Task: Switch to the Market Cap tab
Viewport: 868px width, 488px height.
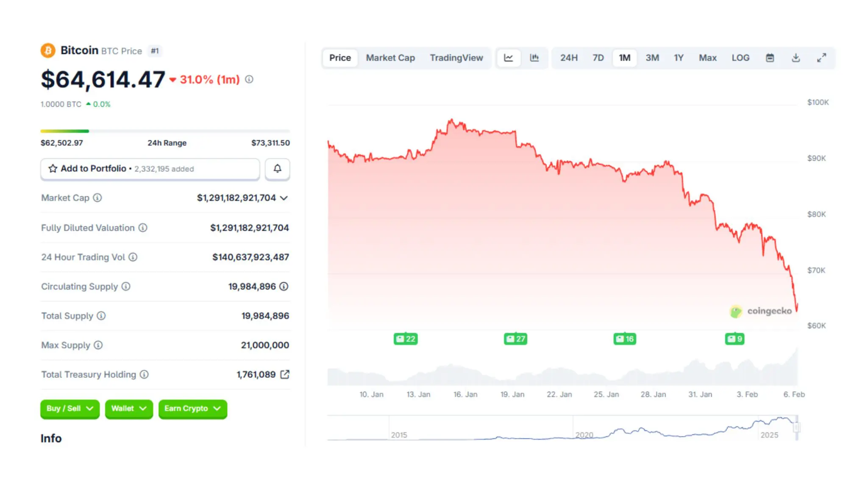Action: (x=390, y=58)
